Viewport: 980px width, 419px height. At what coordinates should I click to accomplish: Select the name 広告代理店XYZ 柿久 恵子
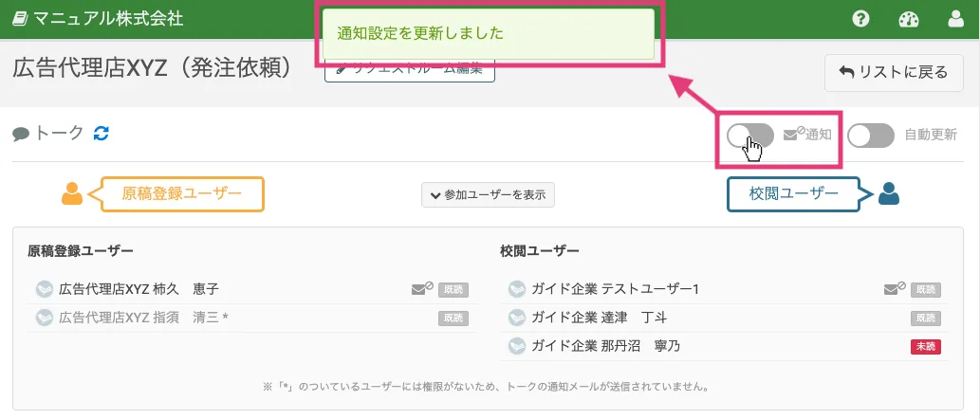(139, 289)
